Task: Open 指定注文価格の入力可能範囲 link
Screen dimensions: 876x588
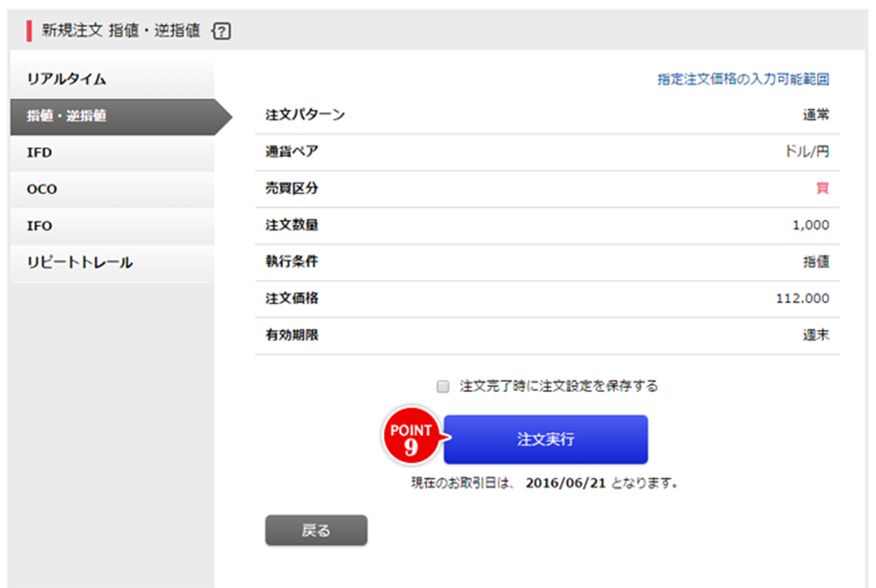Action: click(x=743, y=79)
